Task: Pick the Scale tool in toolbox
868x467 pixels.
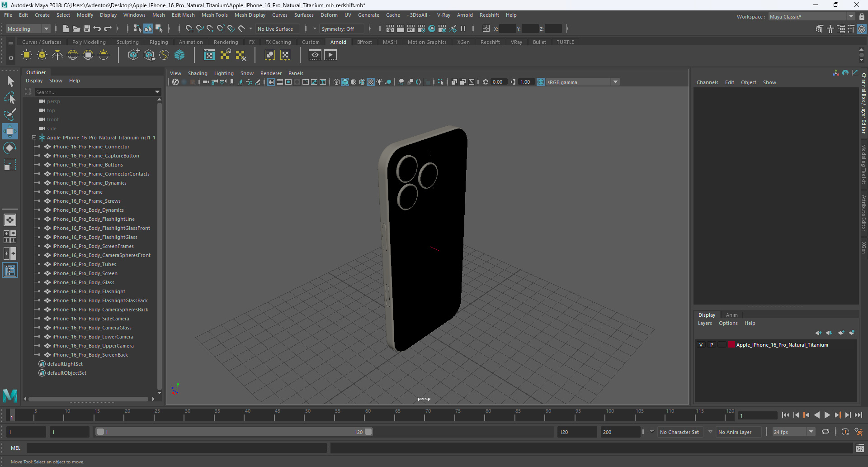Action: [x=10, y=165]
